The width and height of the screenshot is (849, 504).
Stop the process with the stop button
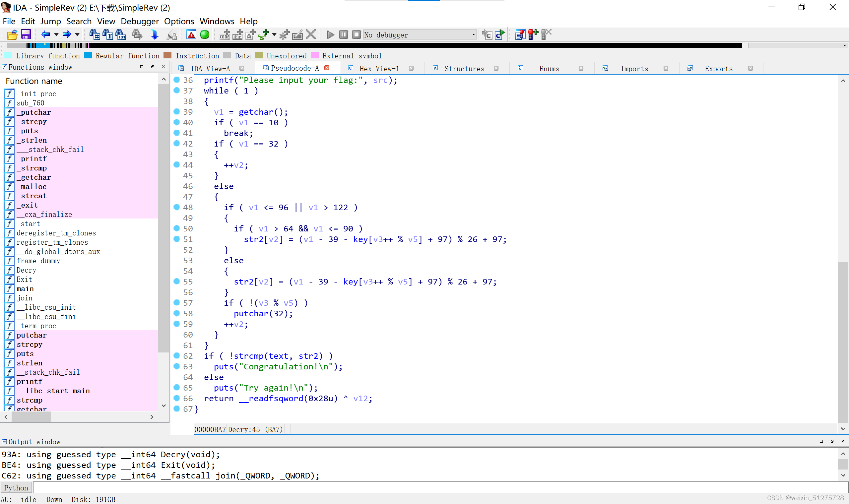pos(356,34)
